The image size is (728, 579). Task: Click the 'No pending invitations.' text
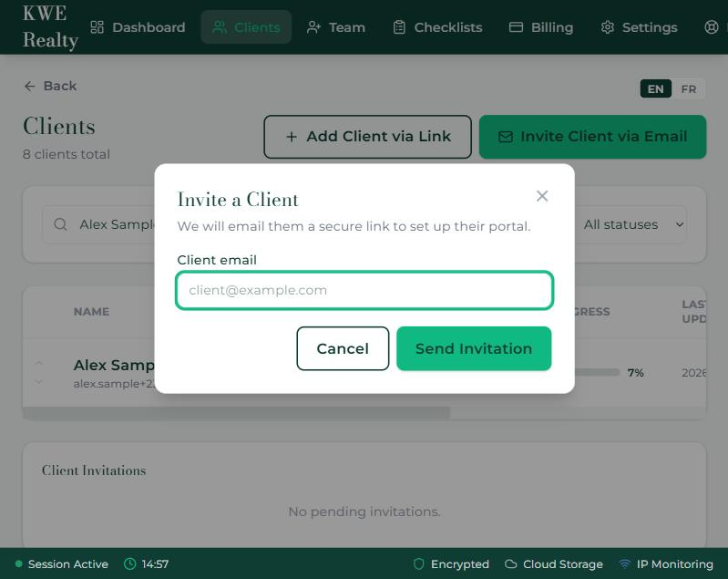[364, 512]
